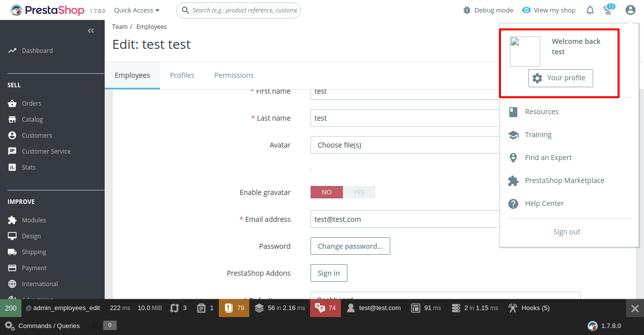Click the Last name field
This screenshot has width=644, height=335.
pos(405,118)
